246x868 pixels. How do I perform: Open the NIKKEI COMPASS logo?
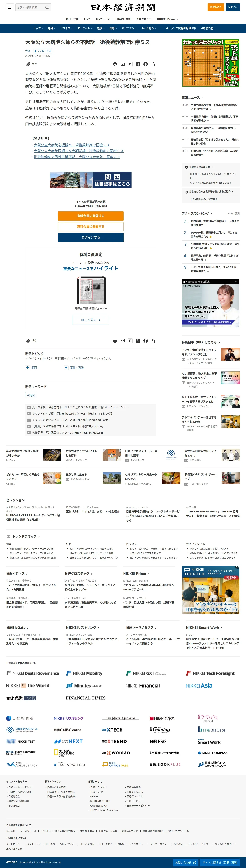pos(213,753)
